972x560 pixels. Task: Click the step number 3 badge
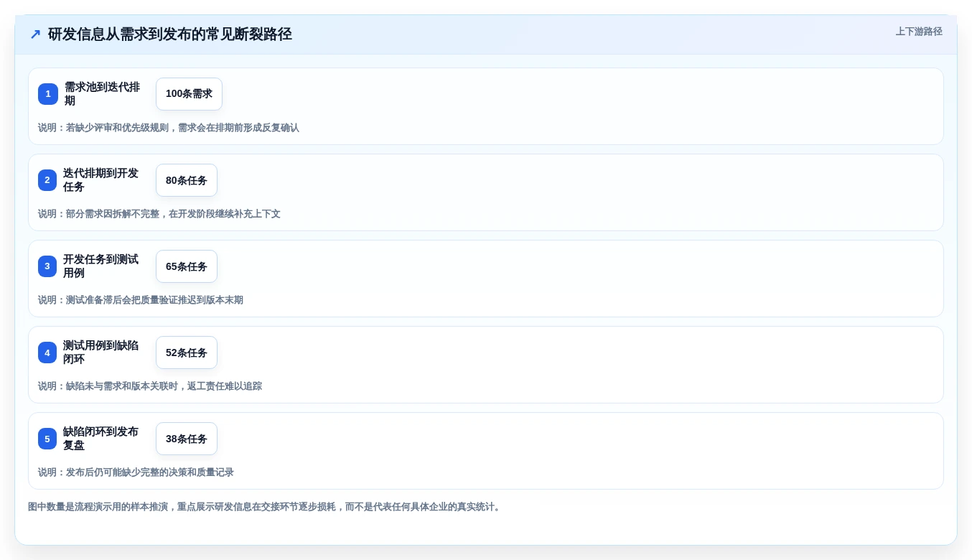pos(47,266)
